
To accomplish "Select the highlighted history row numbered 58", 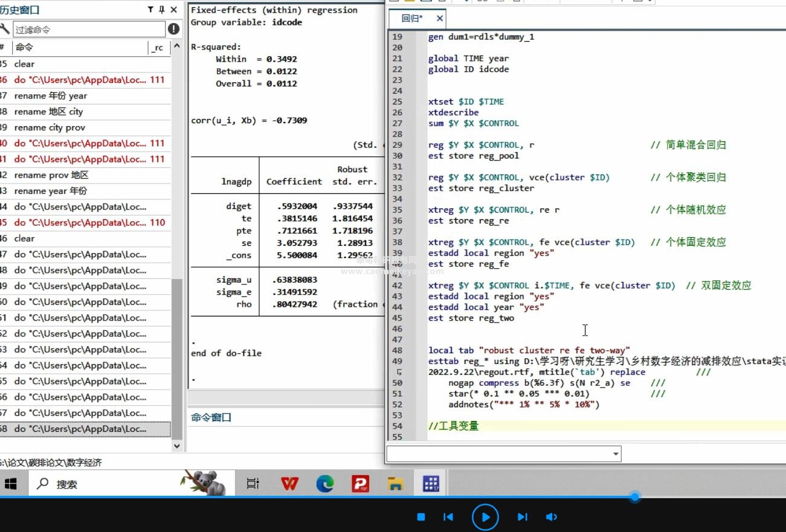I will point(85,429).
